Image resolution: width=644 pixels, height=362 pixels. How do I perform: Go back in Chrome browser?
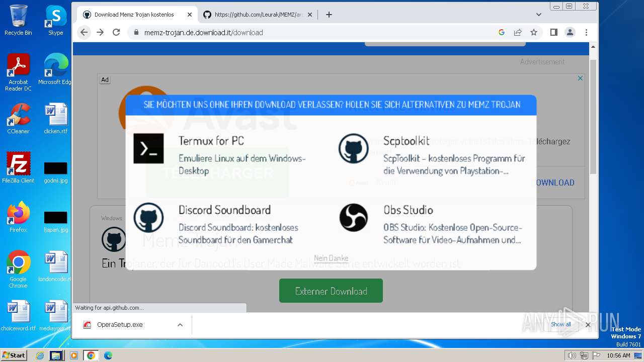tap(84, 32)
